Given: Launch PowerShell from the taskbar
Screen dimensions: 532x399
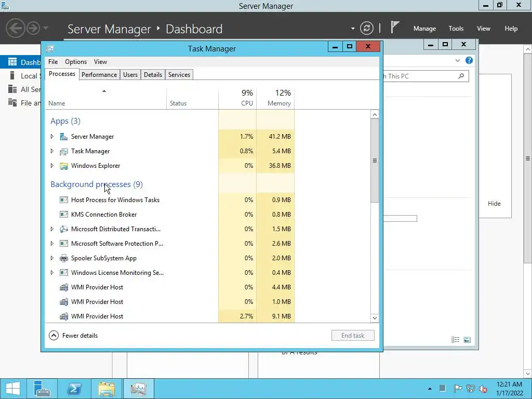Looking at the screenshot, I should click(x=74, y=389).
